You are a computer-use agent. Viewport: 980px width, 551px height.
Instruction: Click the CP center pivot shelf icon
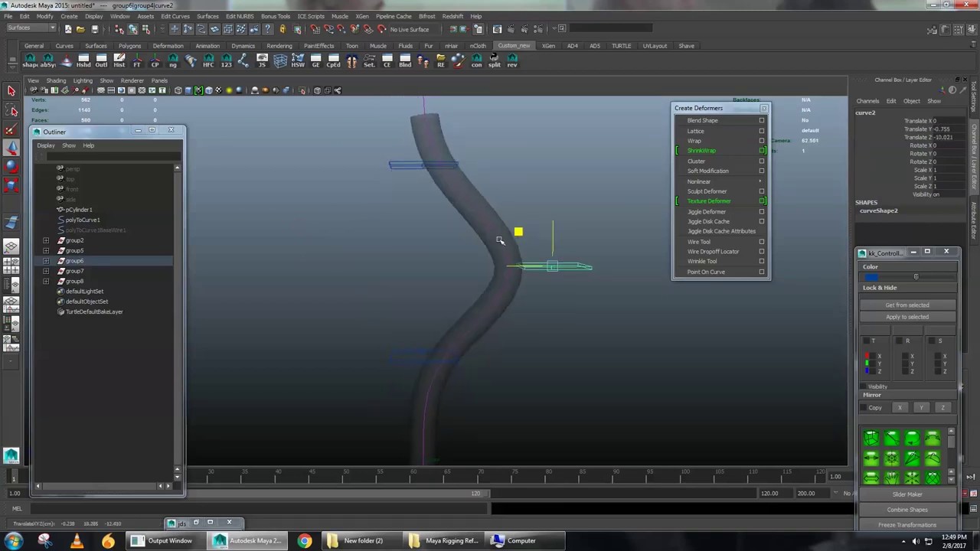[155, 60]
